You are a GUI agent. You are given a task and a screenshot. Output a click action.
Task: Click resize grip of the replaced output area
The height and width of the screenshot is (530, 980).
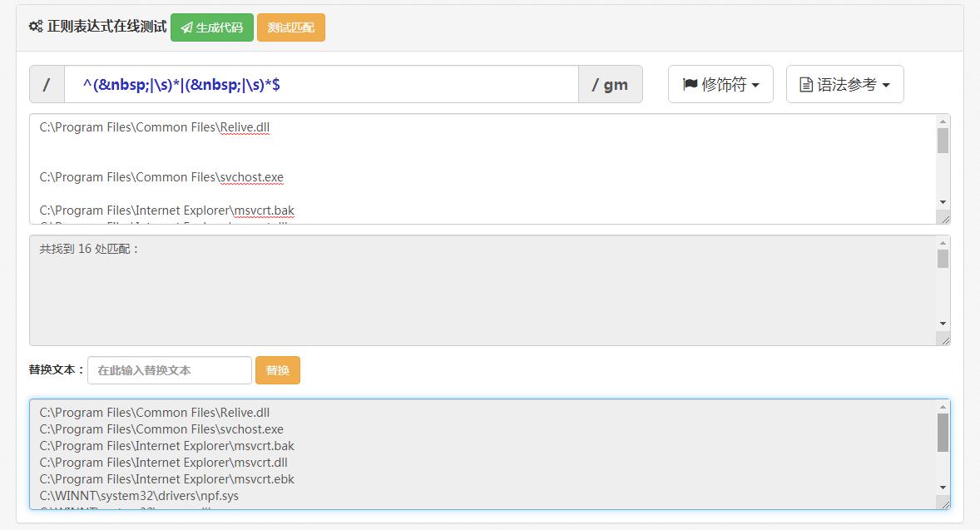pos(944,503)
